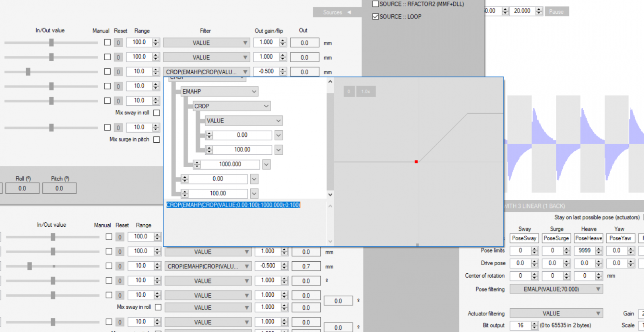This screenshot has width=644, height=332.
Task: Open the Pose filtering EMALP(VALUE;70.000) dropdown
Action: [x=556, y=289]
